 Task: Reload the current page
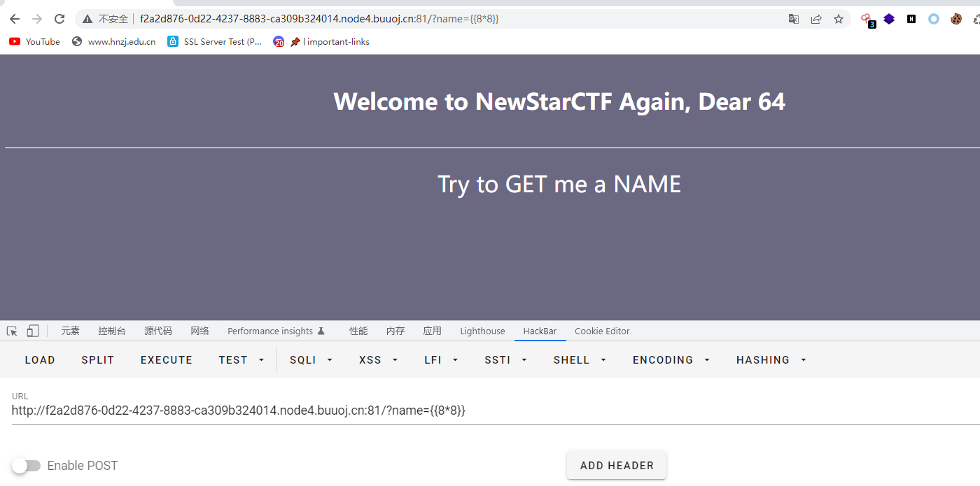click(x=60, y=19)
